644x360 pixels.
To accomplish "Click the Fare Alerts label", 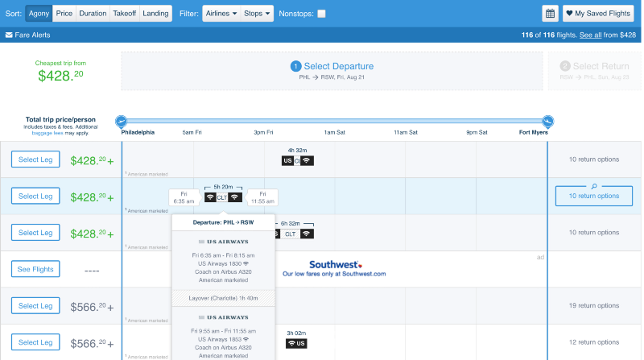I will coord(32,35).
